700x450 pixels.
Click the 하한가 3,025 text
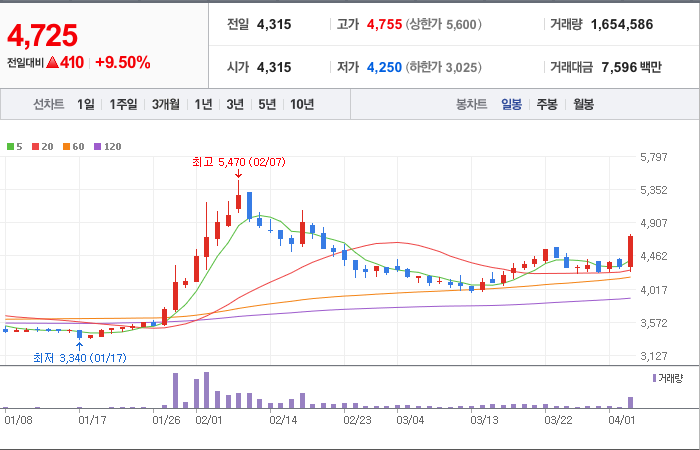coord(444,67)
